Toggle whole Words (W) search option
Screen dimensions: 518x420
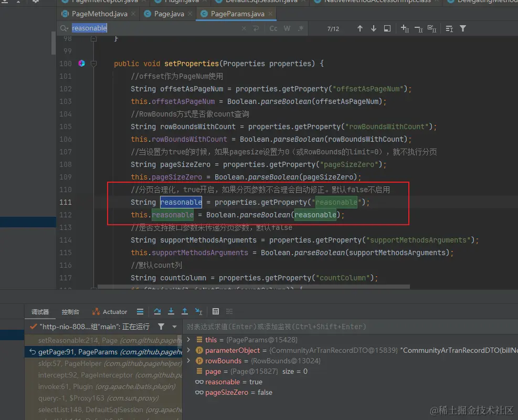click(287, 28)
